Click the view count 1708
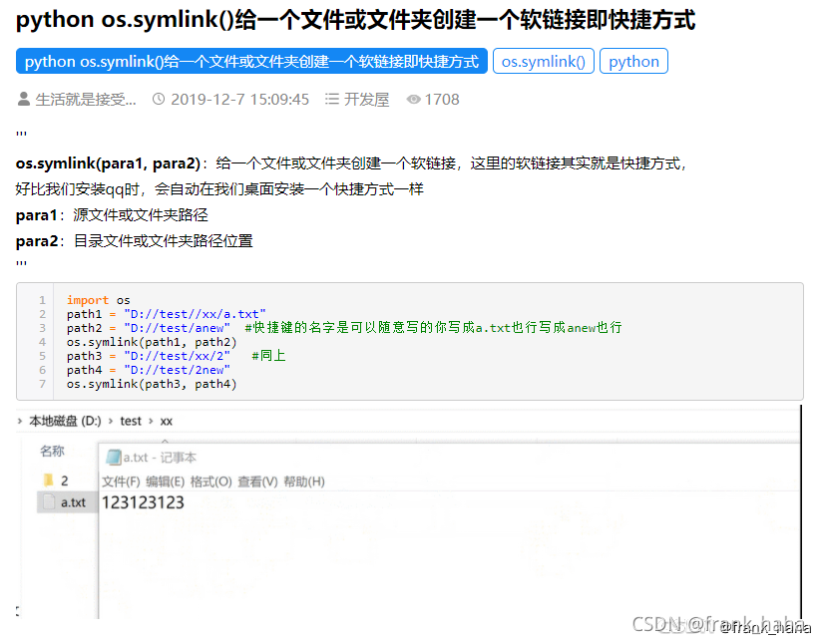 442,100
